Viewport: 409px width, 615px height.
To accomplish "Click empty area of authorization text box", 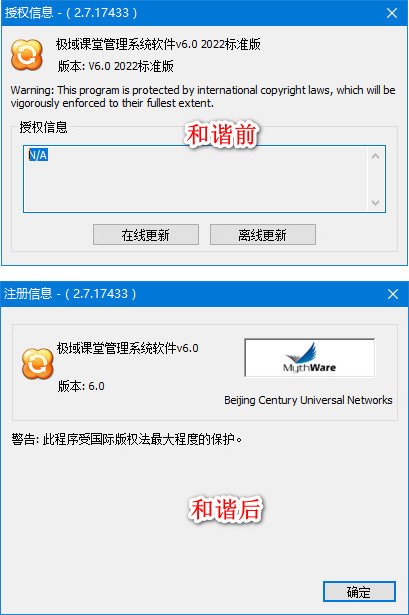I will [196, 184].
